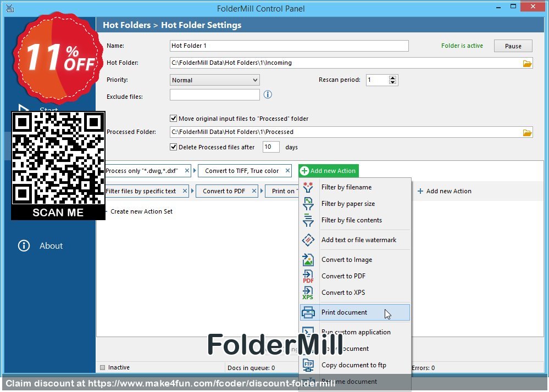Viewport: 549px width, 392px height.
Task: Remove the Convert to TIFF, True color action
Action: tap(287, 171)
